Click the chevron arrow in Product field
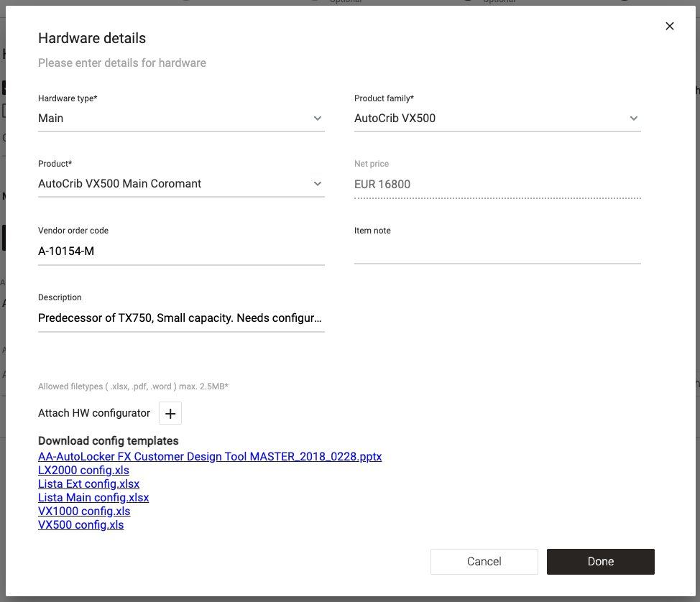The height and width of the screenshot is (602, 700). click(318, 184)
